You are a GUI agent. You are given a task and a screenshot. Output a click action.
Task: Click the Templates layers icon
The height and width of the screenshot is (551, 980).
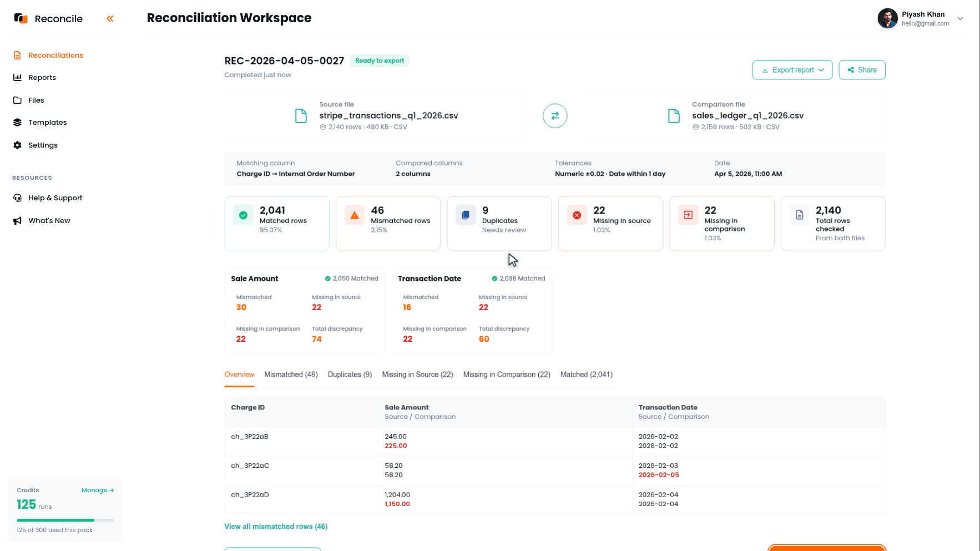(17, 122)
